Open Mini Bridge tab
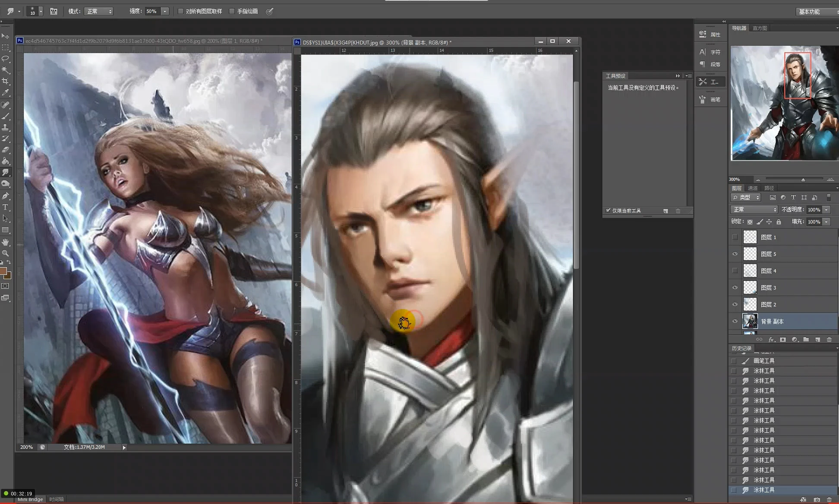 pos(30,499)
